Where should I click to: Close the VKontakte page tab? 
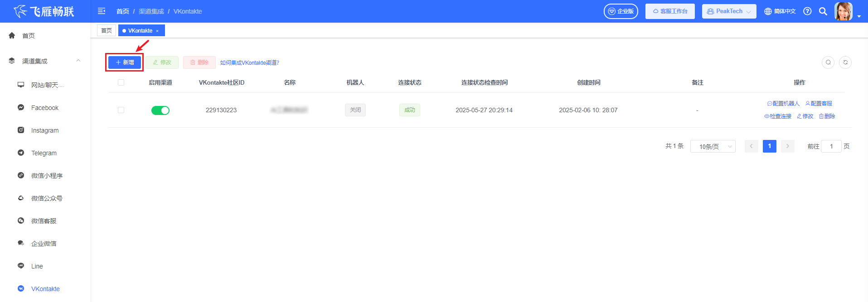(157, 31)
